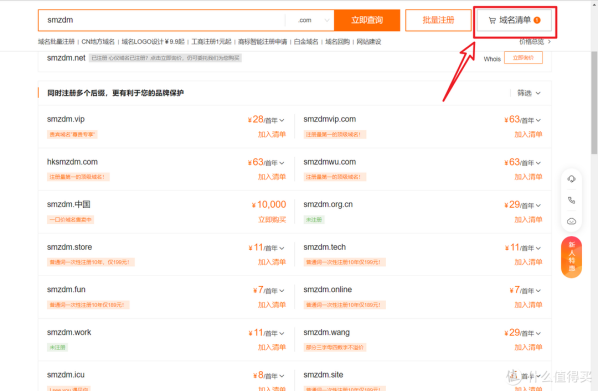Image resolution: width=598 pixels, height=392 pixels.
Task: Open the 域名LOGO设计 link
Action: [153, 42]
